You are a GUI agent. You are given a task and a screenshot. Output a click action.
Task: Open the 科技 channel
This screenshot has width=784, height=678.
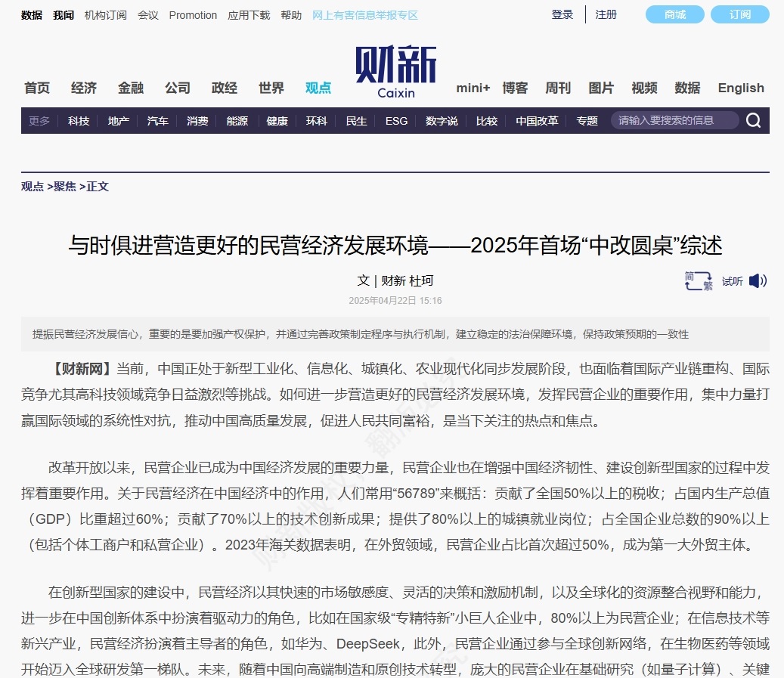tap(79, 120)
